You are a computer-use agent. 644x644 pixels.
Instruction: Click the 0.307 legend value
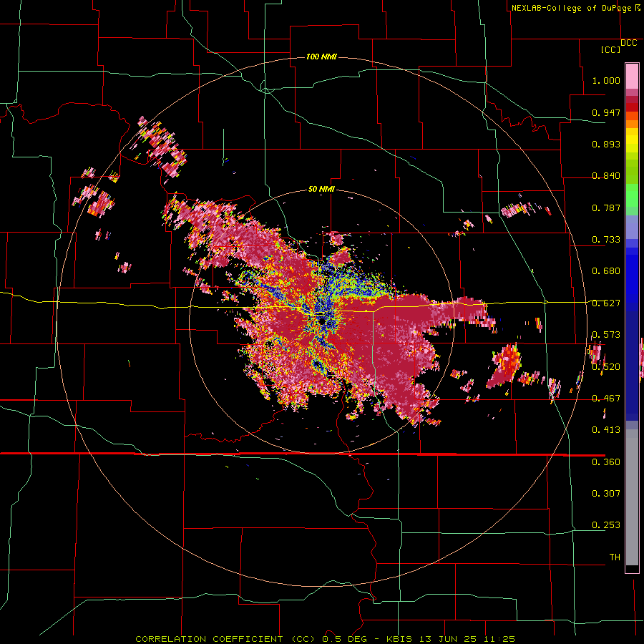pos(606,494)
